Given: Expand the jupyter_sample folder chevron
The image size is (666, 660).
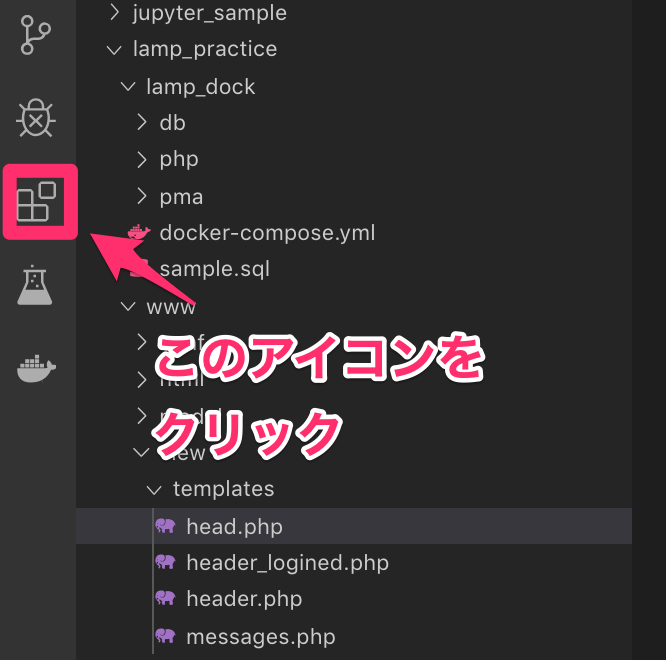Looking at the screenshot, I should (114, 12).
